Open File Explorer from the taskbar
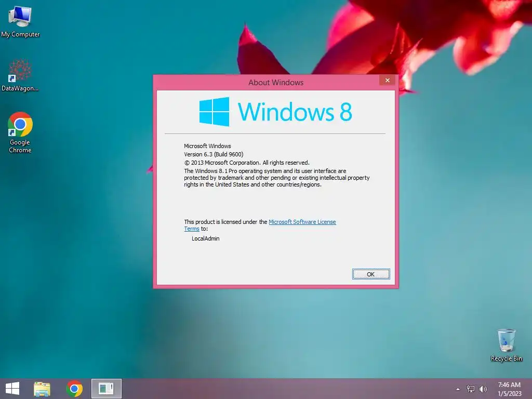The height and width of the screenshot is (399, 532). click(42, 389)
